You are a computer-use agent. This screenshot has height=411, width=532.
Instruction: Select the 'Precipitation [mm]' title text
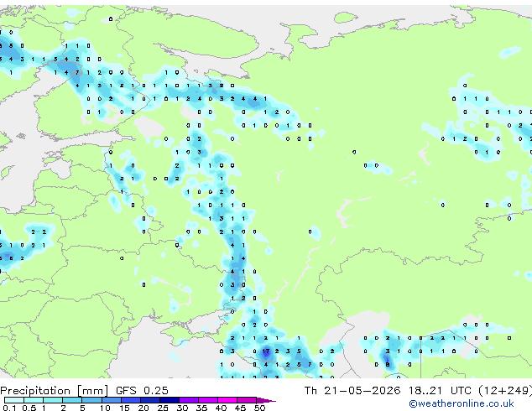coord(54,391)
